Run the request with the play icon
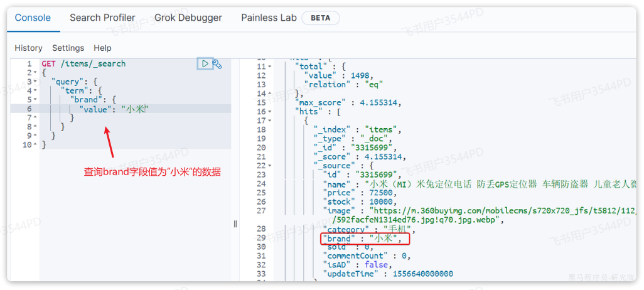 click(205, 63)
